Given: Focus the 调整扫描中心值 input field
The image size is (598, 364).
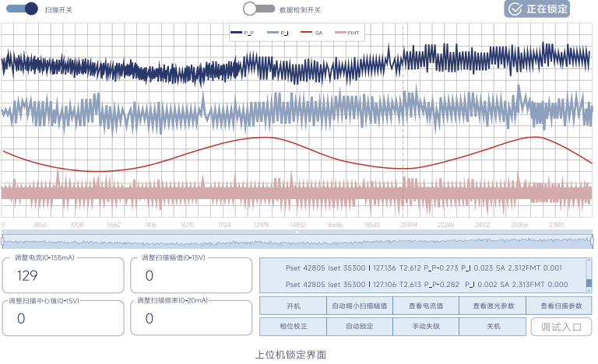Looking at the screenshot, I should pyautogui.click(x=65, y=317).
